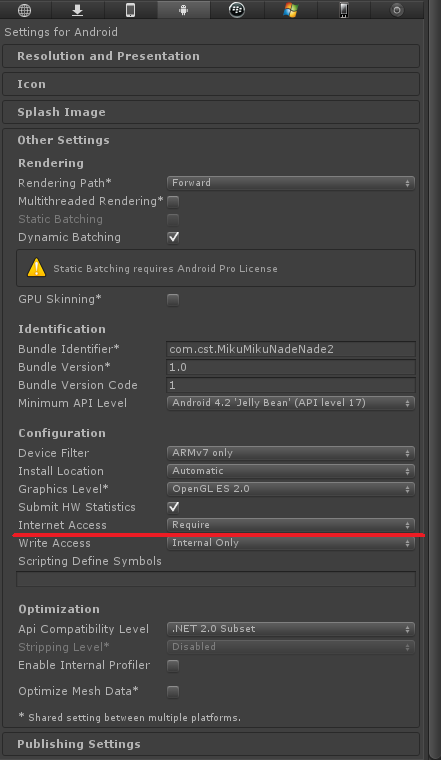441x760 pixels.
Task: Click 'Static Batching requires Android Pro License' message
Action: pos(165,269)
